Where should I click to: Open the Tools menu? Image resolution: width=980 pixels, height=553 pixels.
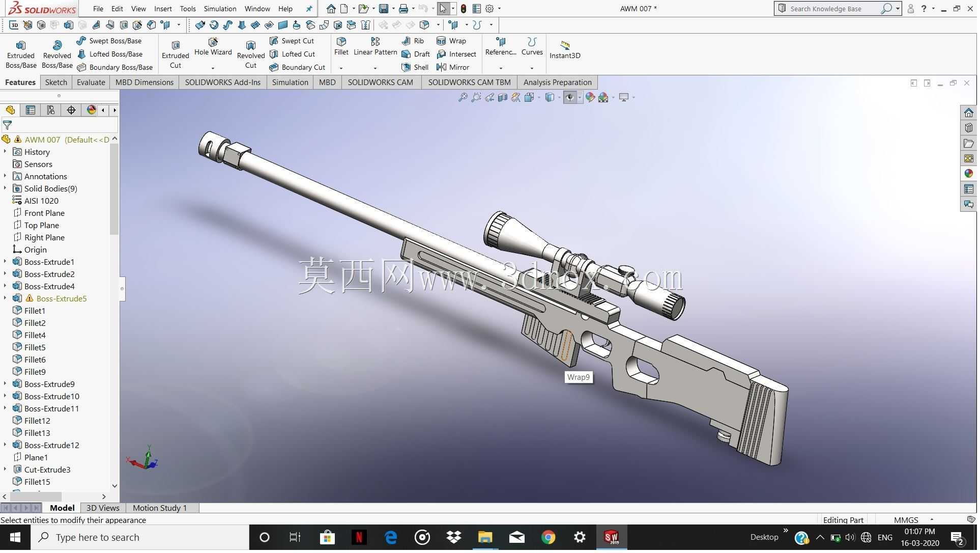(188, 9)
